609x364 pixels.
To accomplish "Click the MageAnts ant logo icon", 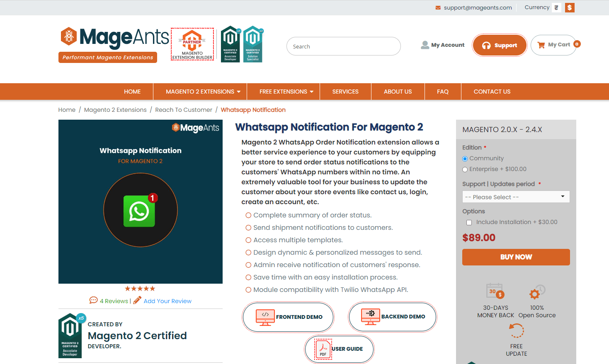I will point(69,36).
